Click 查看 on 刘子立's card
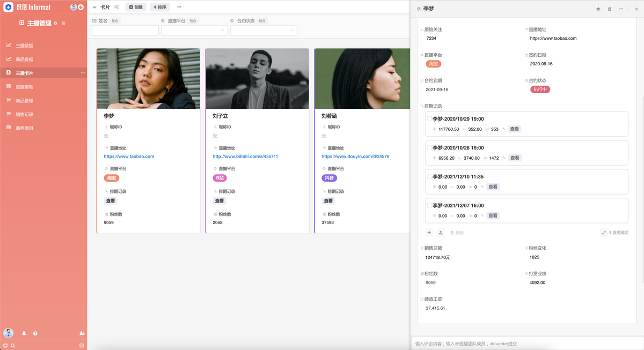 (219, 201)
